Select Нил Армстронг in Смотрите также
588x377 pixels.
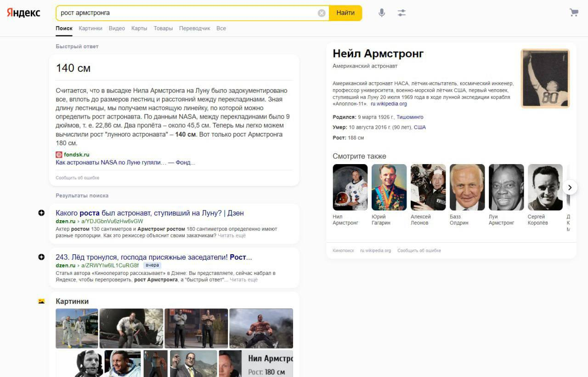click(350, 194)
